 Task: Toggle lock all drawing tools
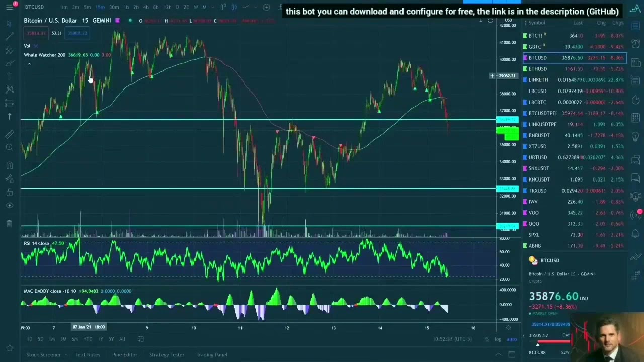click(9, 192)
